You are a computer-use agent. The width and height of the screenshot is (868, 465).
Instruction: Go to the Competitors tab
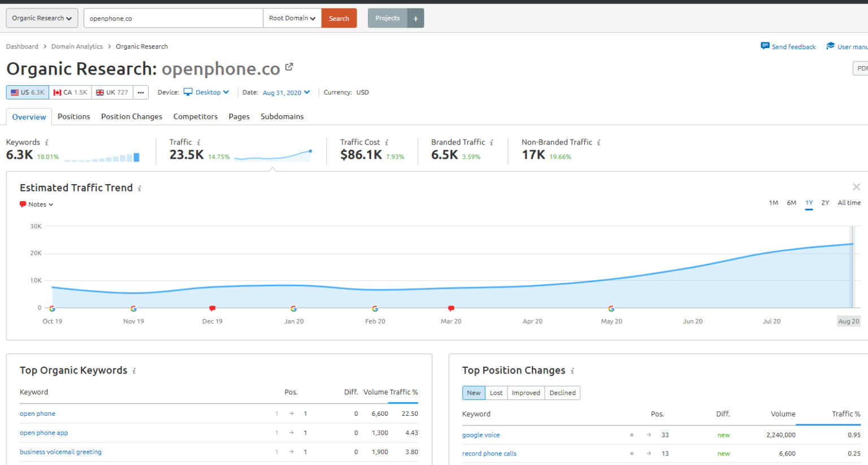[196, 116]
